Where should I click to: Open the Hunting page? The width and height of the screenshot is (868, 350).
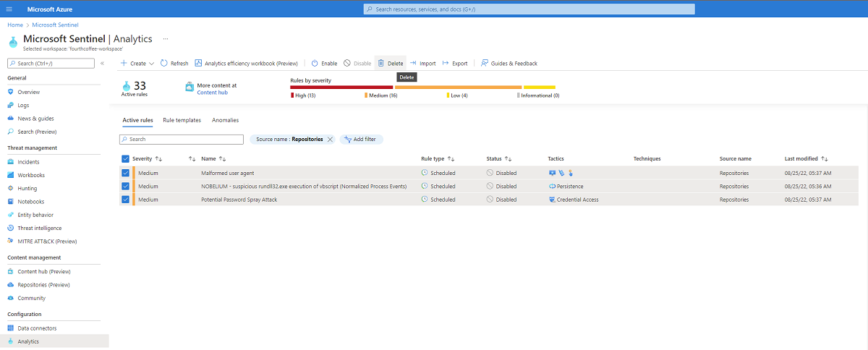(27, 188)
